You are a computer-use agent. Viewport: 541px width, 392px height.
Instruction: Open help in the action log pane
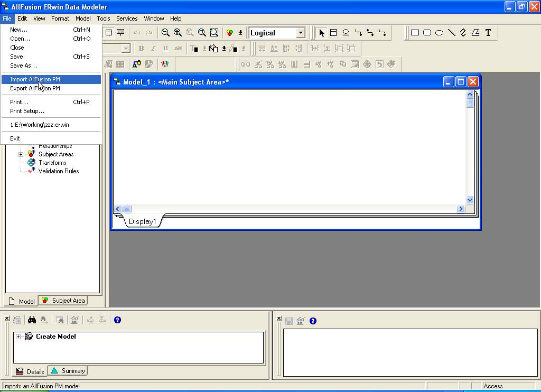117,320
